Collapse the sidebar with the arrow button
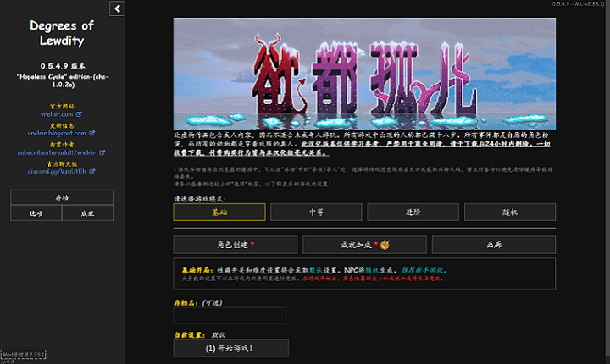610x364 pixels. pyautogui.click(x=117, y=8)
